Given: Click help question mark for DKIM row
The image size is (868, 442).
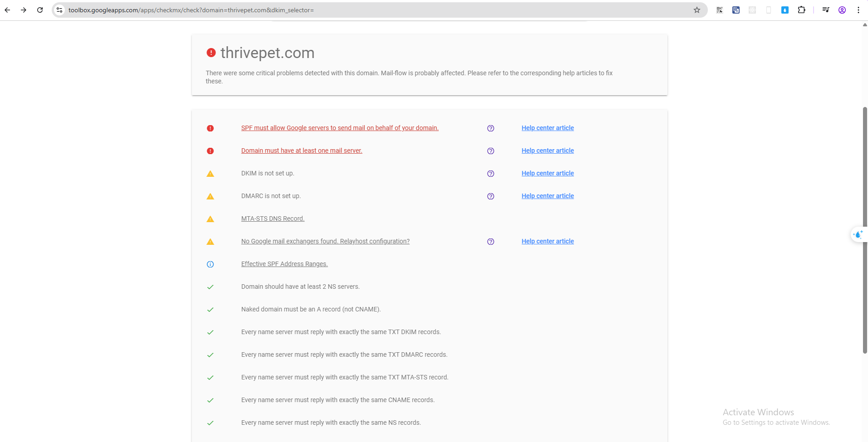Looking at the screenshot, I should click(490, 174).
